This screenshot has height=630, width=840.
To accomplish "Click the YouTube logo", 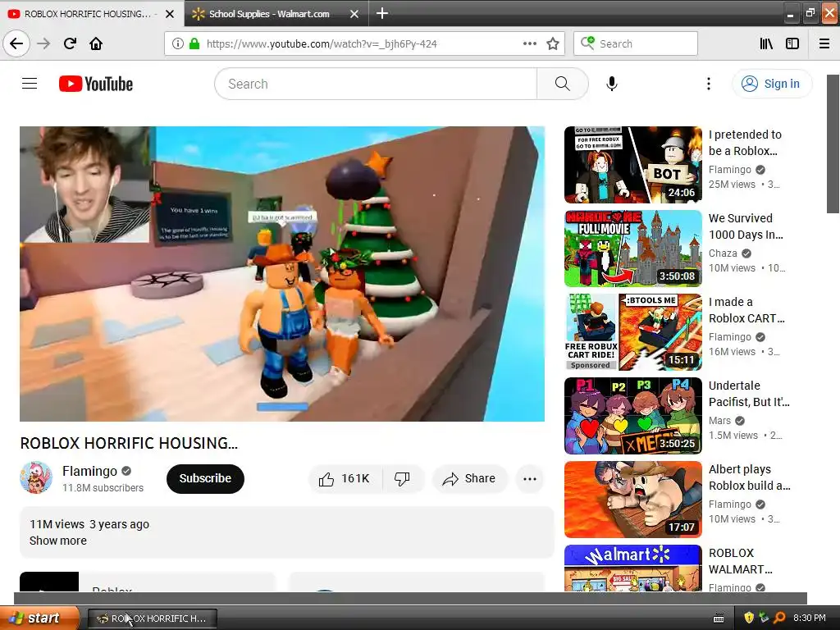I will (x=96, y=84).
